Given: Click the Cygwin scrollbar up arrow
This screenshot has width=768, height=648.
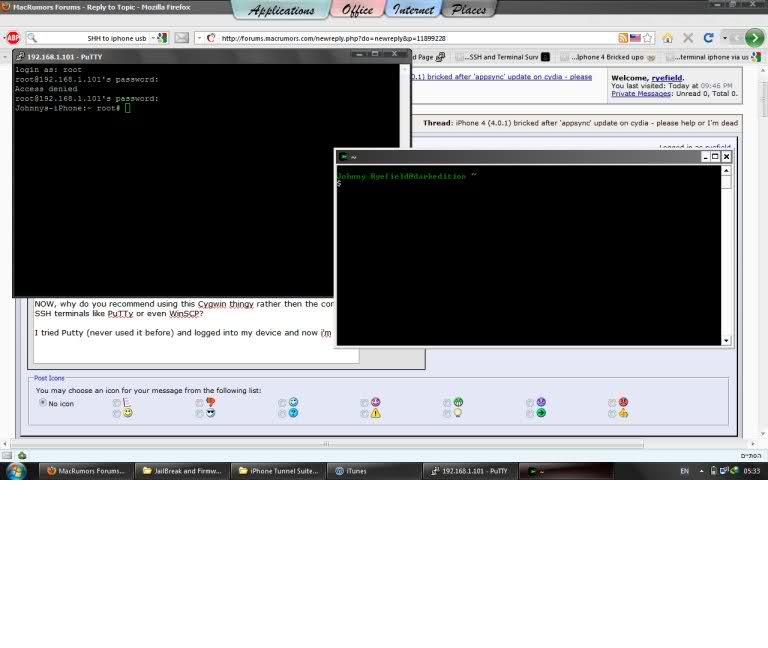Looking at the screenshot, I should [726, 170].
